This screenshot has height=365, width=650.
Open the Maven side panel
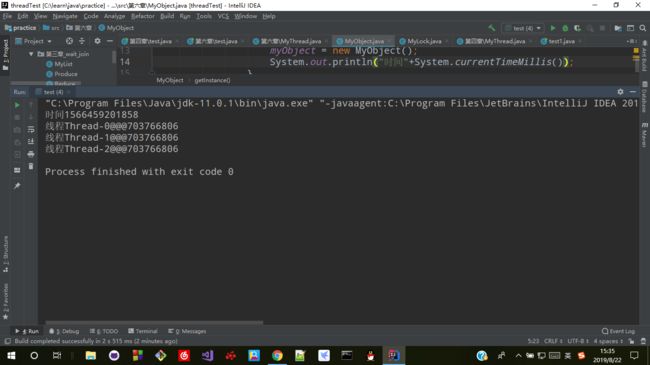tap(645, 135)
